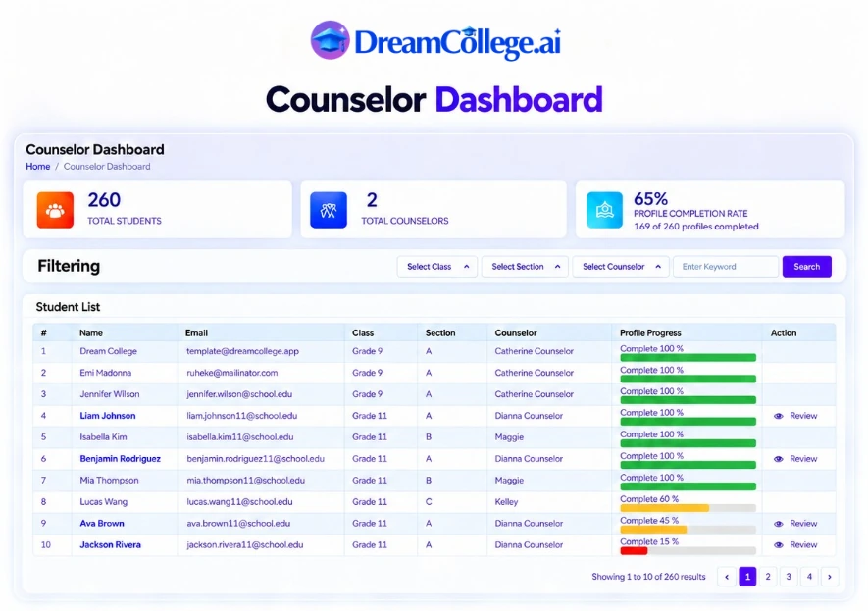Click the Counselor column header

(516, 333)
